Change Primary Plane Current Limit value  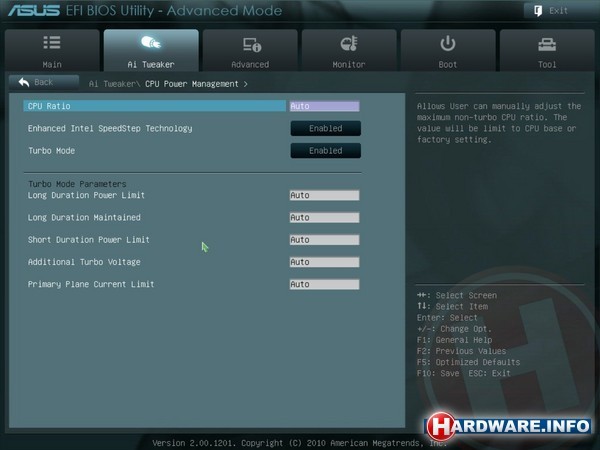(x=324, y=284)
